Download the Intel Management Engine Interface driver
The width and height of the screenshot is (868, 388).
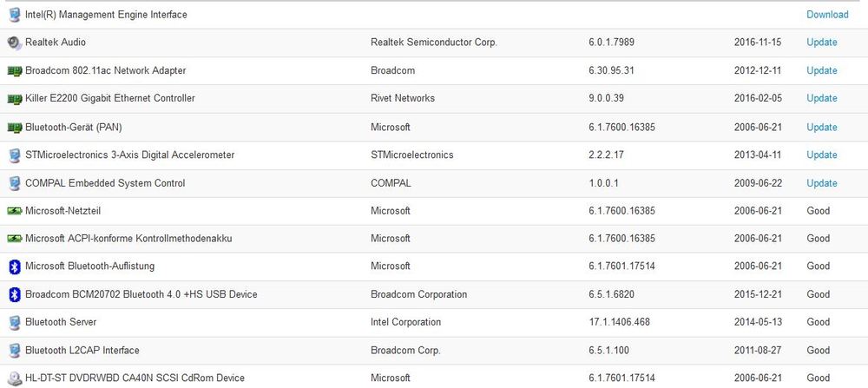pos(826,15)
